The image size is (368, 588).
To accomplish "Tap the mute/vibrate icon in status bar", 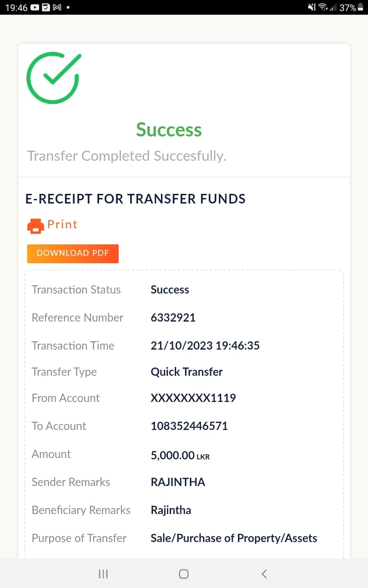I will pyautogui.click(x=312, y=8).
